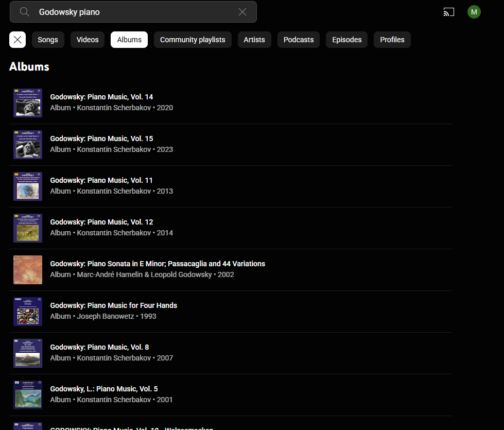This screenshot has width=504, height=430.
Task: Visit Konstantin Scherbakov from the Vol. 12 row
Action: tap(114, 233)
